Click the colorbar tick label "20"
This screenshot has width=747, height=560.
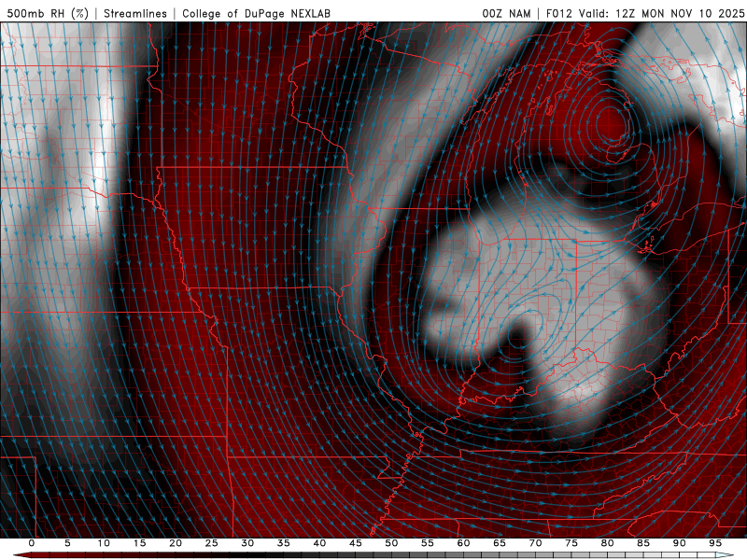coord(176,543)
